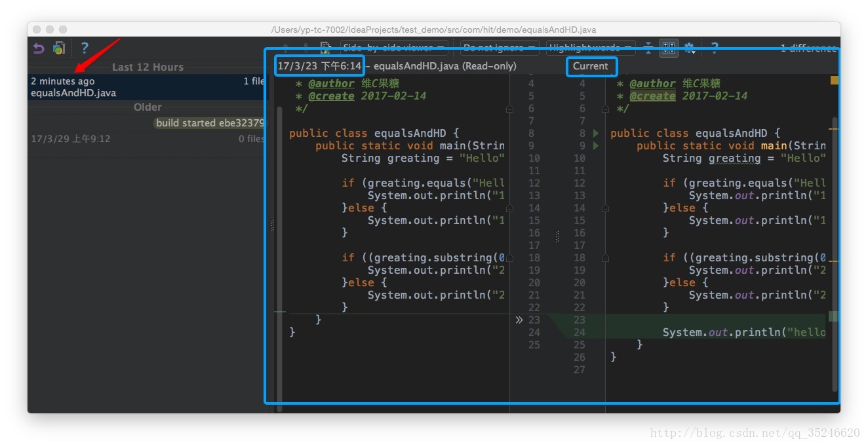Click the run arrow beside main method
Screen dimensions: 868x446
tap(596, 146)
